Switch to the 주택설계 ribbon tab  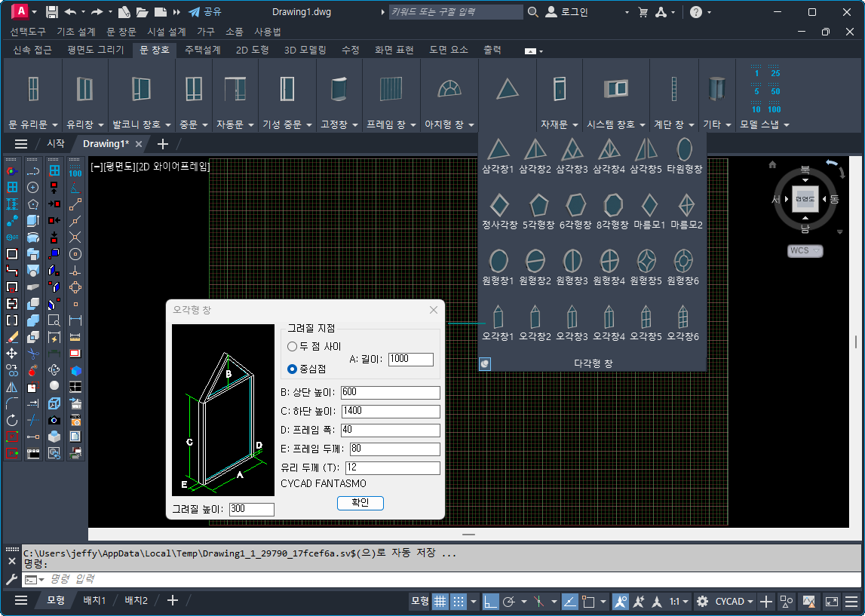tap(202, 50)
